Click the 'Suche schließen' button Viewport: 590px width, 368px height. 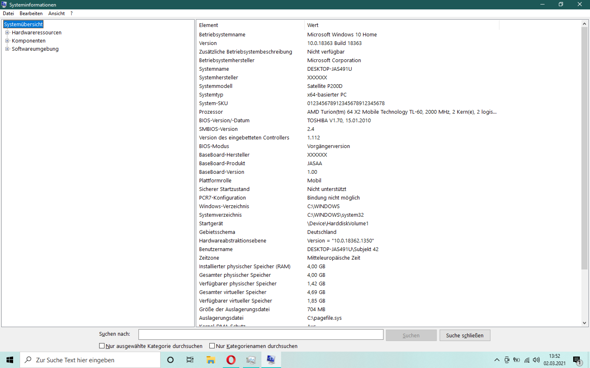[465, 335]
